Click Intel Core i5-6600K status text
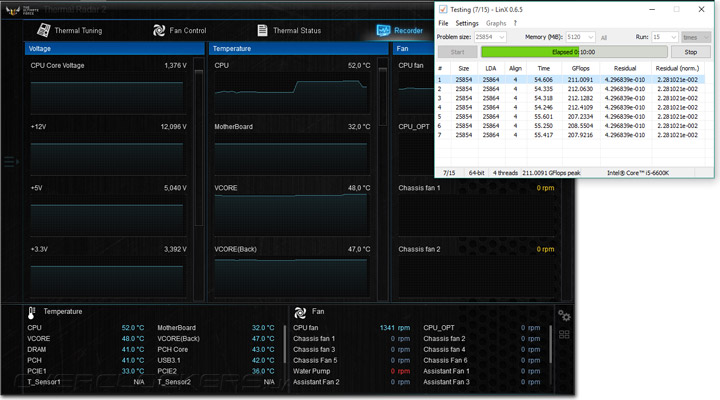This screenshot has width=720, height=400. (638, 173)
